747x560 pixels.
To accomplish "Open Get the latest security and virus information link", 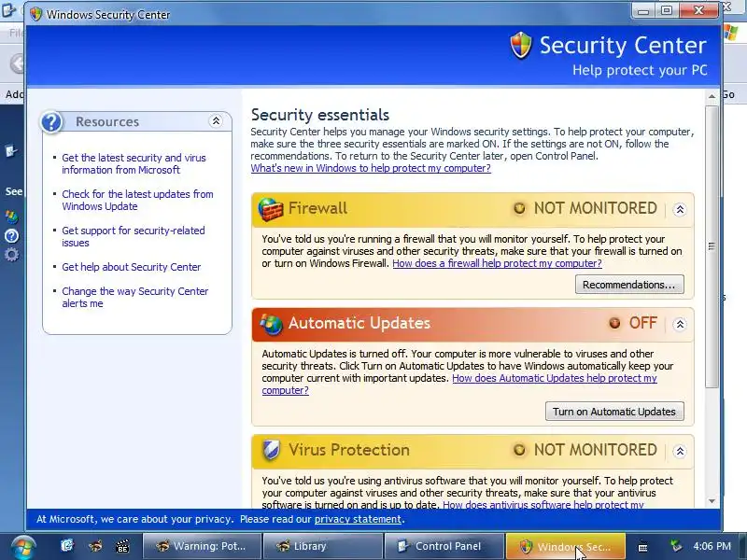I will click(134, 164).
